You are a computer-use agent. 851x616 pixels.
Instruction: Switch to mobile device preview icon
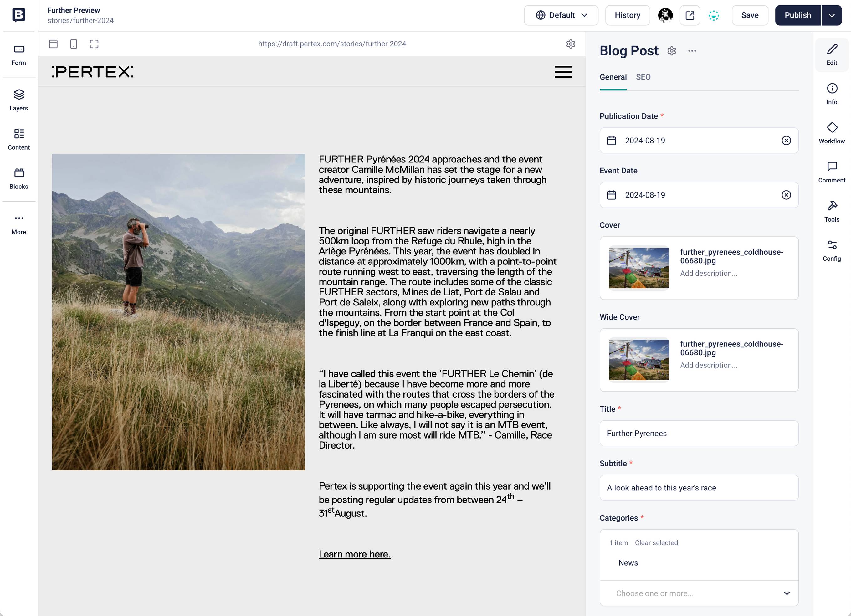(74, 44)
